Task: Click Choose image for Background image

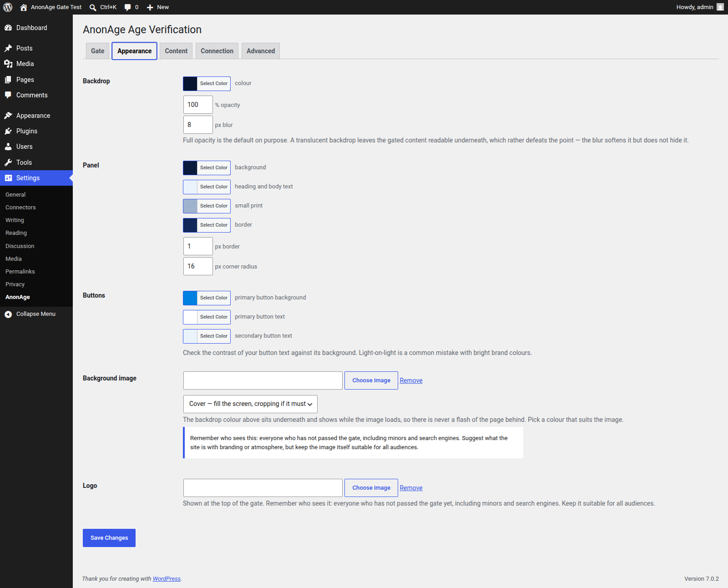Action: (371, 380)
